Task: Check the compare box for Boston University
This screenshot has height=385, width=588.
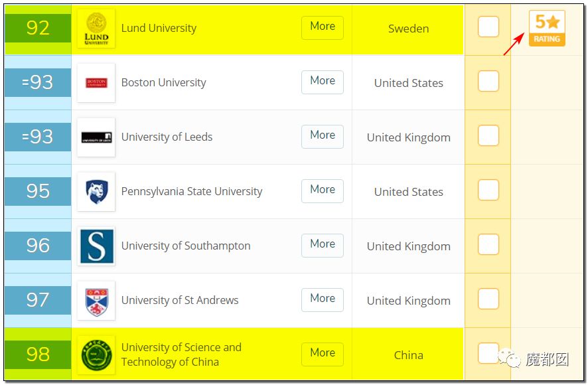Action: click(488, 82)
